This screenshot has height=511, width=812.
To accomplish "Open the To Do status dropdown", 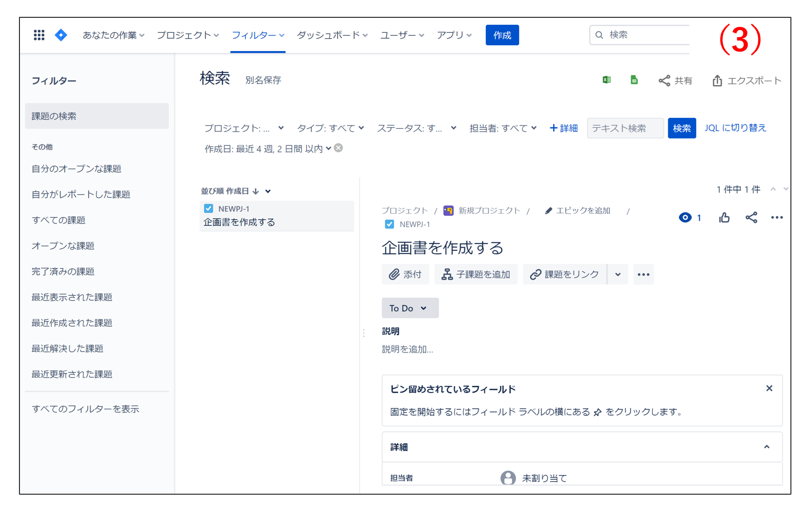I will coord(410,308).
